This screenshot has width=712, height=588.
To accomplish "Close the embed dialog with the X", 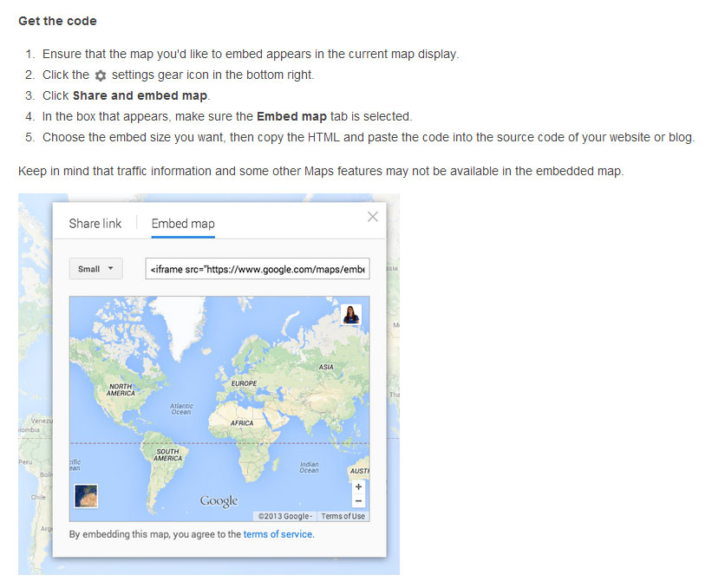I will coord(373,217).
